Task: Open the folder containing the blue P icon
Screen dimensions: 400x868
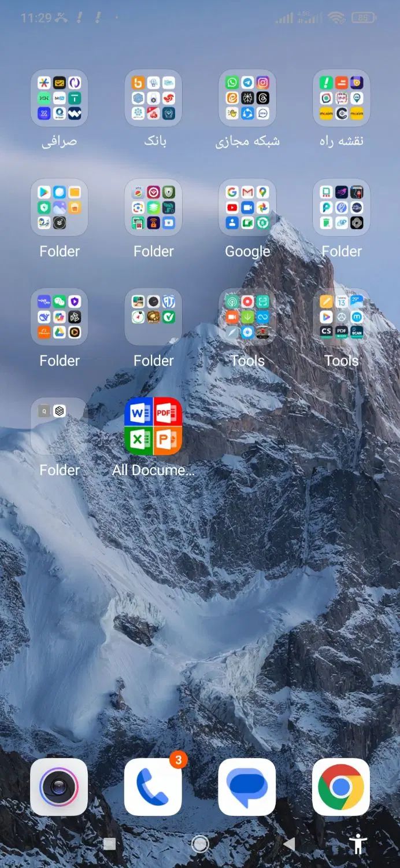Action: point(341,207)
